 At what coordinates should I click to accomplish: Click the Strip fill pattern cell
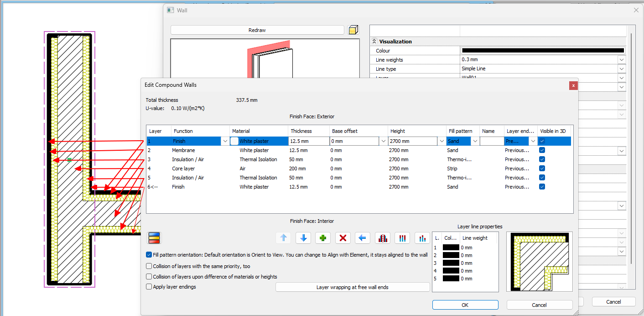tap(452, 169)
